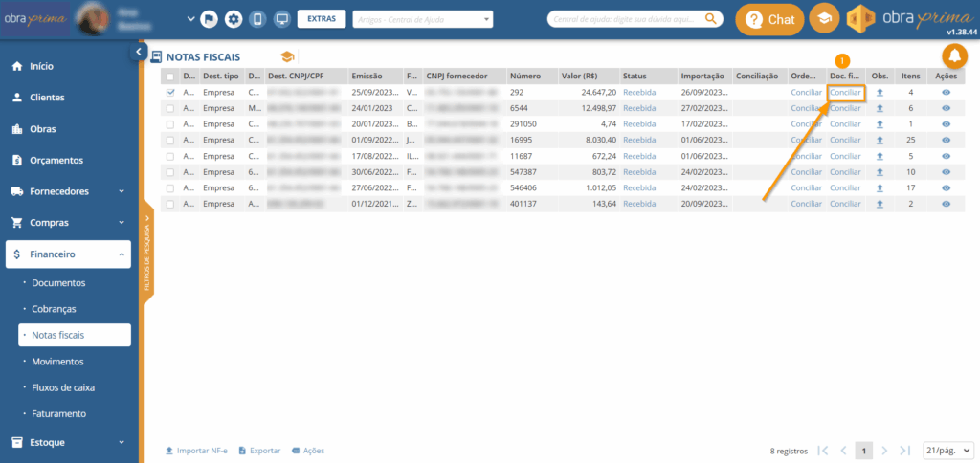Click the help search magnifier icon
The image size is (980, 463).
[x=711, y=18]
